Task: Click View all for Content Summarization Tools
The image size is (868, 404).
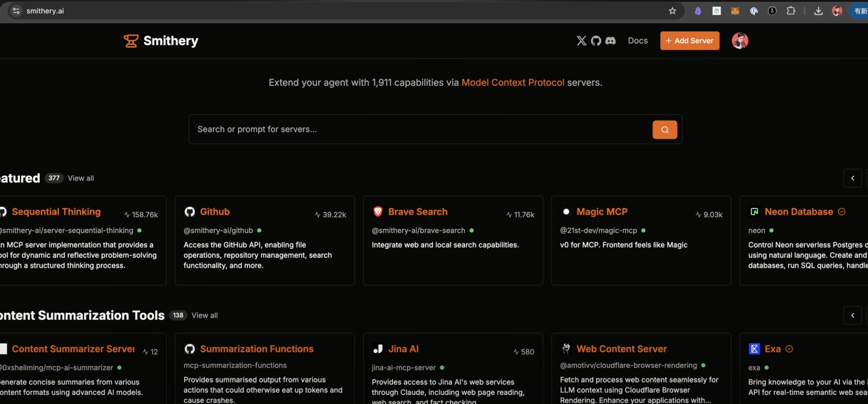Action: [x=204, y=316]
